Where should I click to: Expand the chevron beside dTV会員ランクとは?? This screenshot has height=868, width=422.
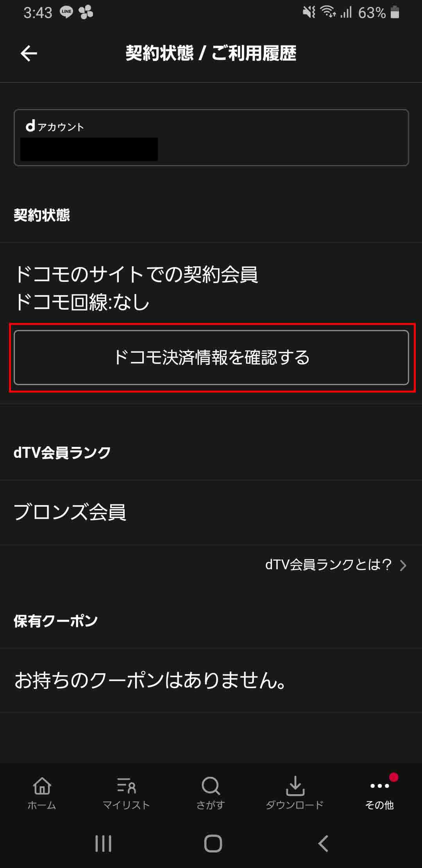tap(403, 565)
